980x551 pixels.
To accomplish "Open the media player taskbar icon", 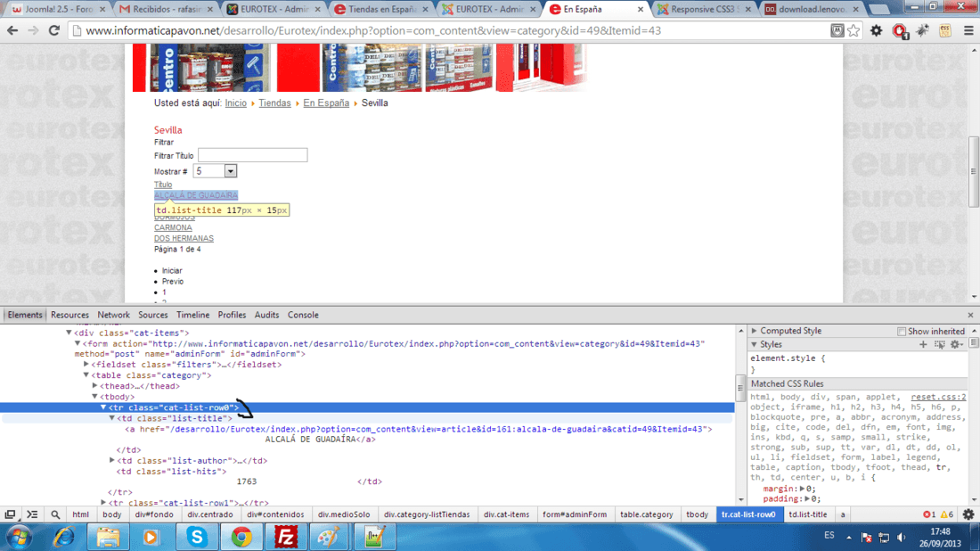I will click(151, 538).
